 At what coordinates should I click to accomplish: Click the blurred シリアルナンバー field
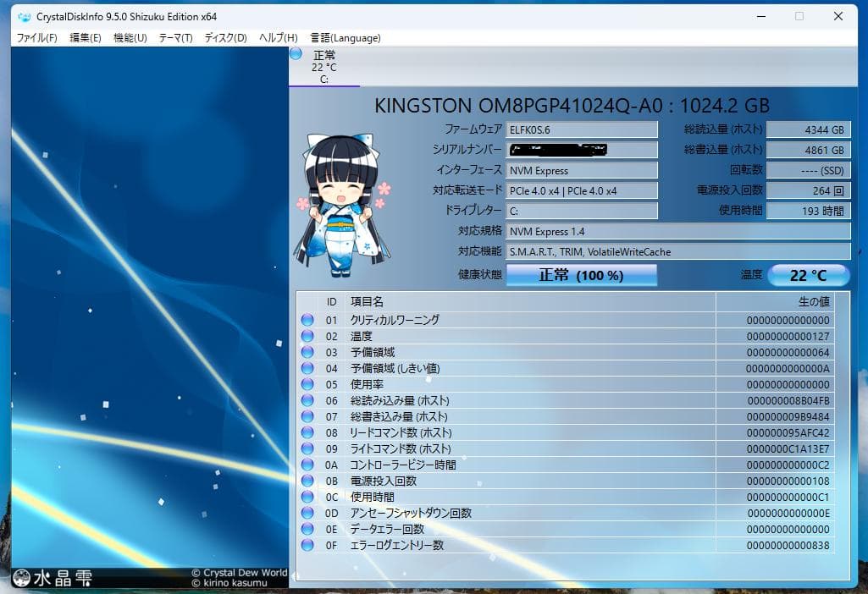tap(582, 150)
